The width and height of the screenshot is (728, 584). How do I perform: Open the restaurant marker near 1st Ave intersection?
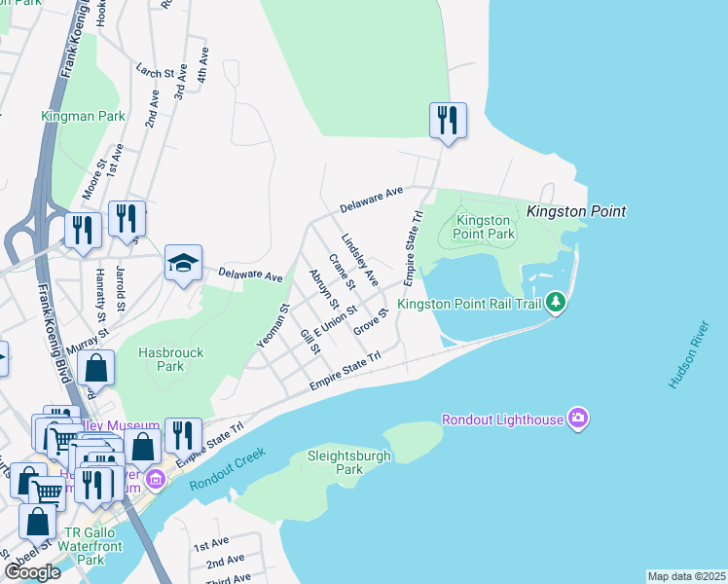(127, 220)
